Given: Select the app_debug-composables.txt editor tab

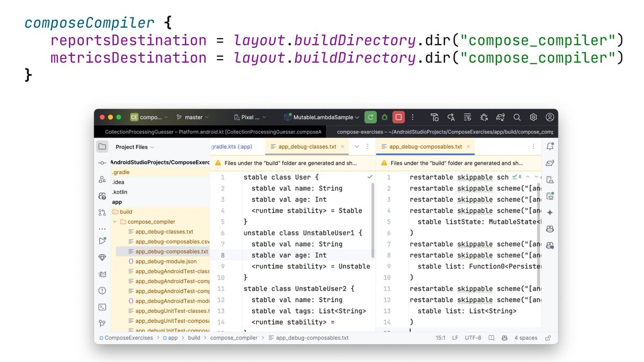Looking at the screenshot, I should point(426,147).
